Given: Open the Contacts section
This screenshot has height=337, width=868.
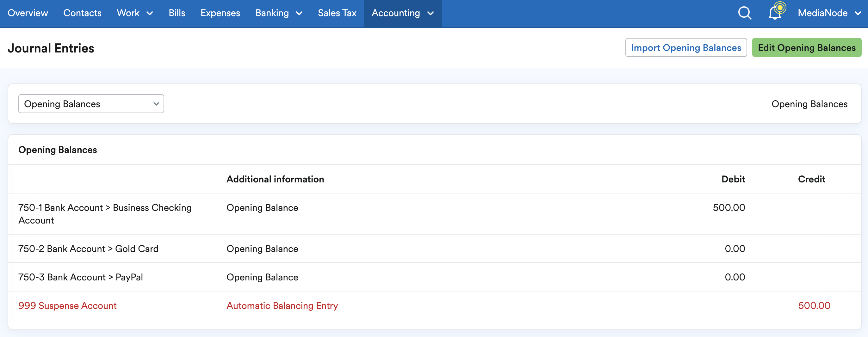Looking at the screenshot, I should click(82, 13).
